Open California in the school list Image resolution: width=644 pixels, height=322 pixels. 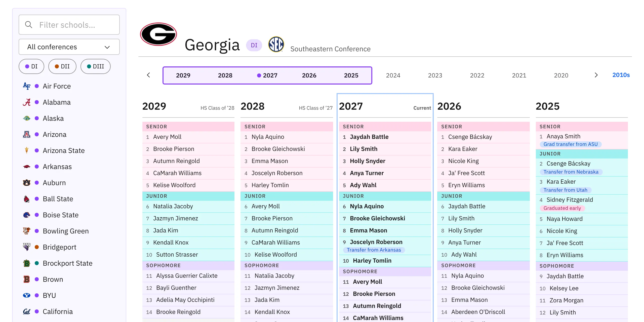[x=58, y=311]
